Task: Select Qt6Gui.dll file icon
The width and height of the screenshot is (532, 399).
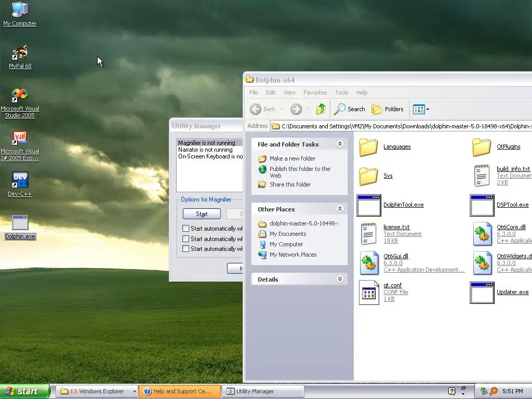Action: coord(369,263)
